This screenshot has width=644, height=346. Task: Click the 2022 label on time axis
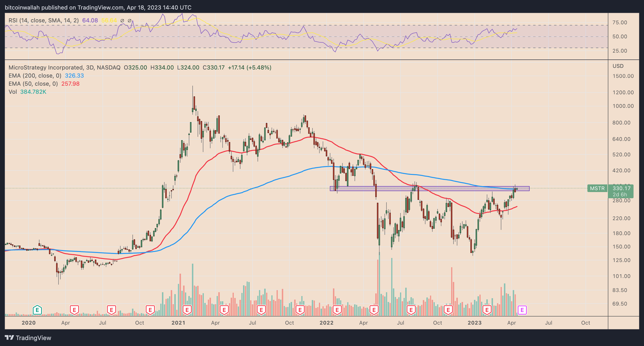326,323
